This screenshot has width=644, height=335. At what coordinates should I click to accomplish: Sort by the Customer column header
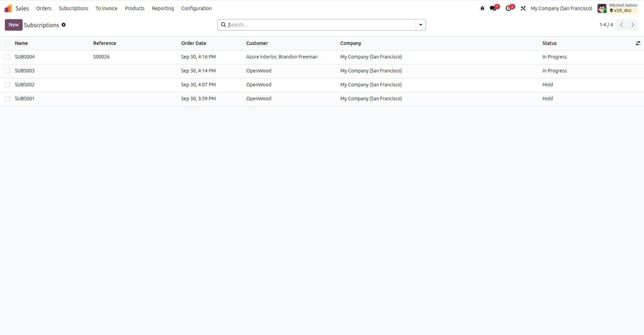pos(257,43)
